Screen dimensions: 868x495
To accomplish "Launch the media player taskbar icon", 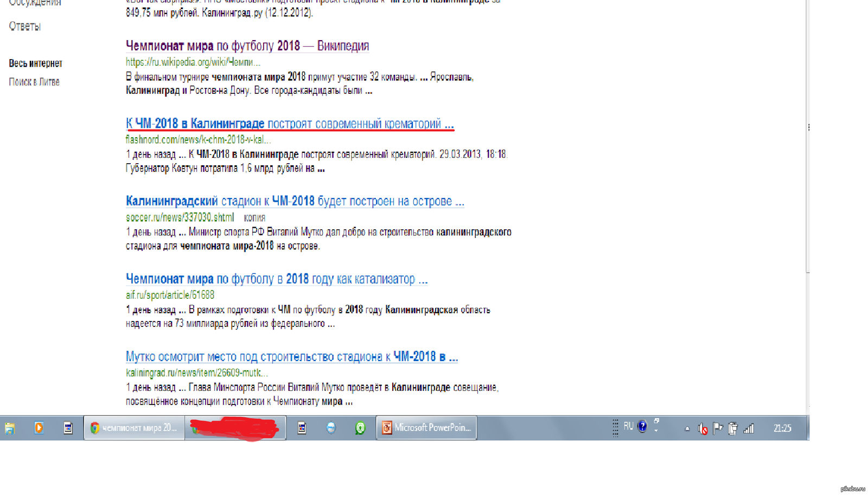I will [x=39, y=428].
